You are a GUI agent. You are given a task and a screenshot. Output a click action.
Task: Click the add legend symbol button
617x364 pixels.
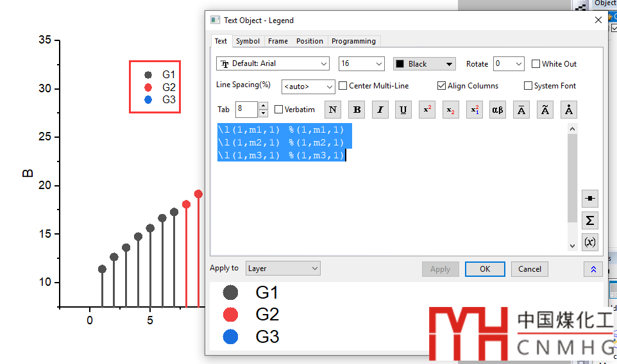point(590,199)
